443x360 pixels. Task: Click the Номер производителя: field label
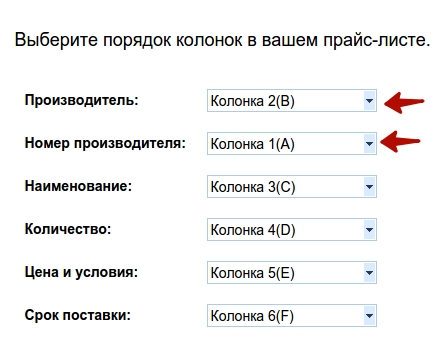(105, 143)
